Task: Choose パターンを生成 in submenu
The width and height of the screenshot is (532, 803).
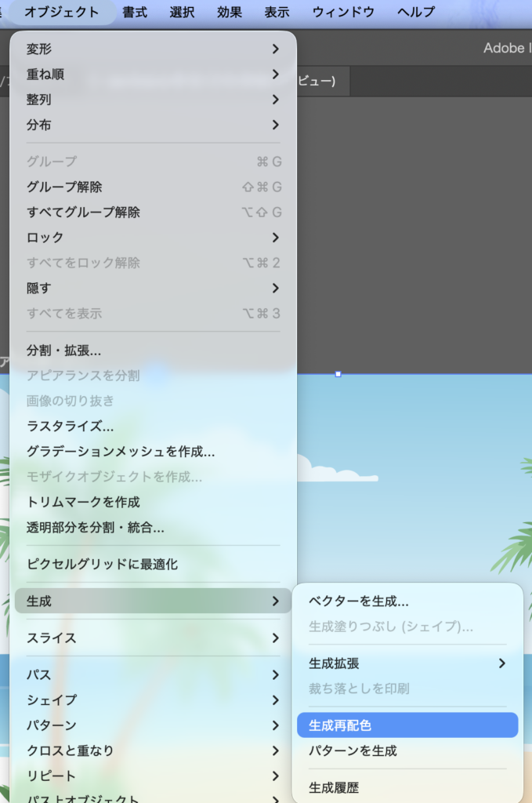Action: 407,750
